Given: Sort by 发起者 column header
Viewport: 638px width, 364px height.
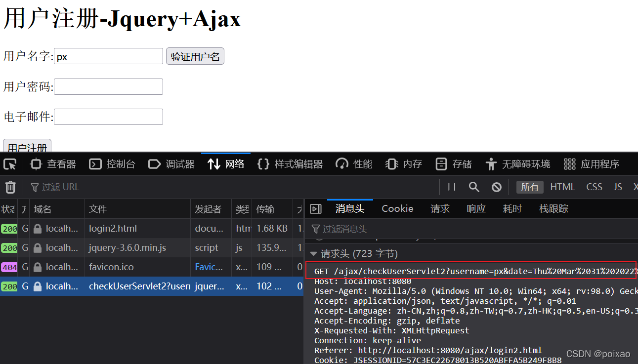Looking at the screenshot, I should (211, 209).
